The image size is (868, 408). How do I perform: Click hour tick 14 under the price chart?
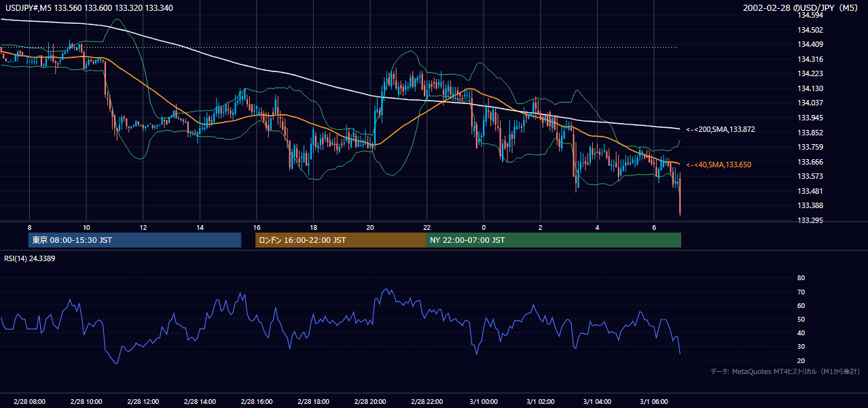[x=200, y=227]
